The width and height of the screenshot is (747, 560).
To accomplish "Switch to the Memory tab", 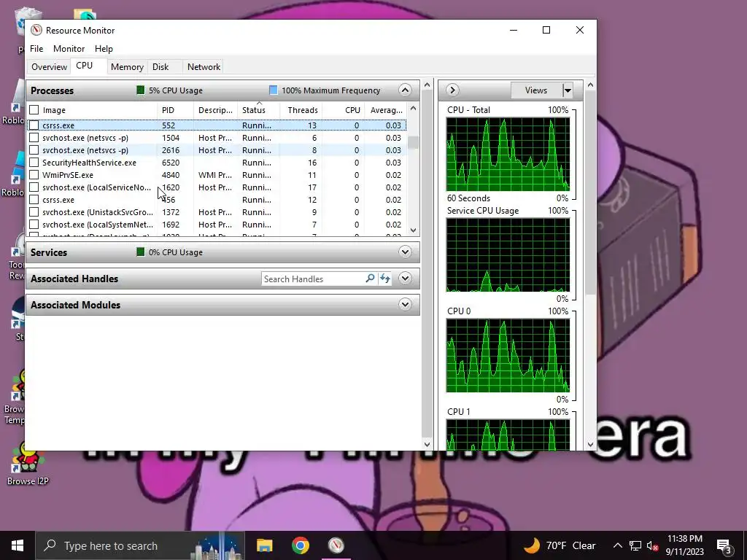I will click(x=127, y=66).
